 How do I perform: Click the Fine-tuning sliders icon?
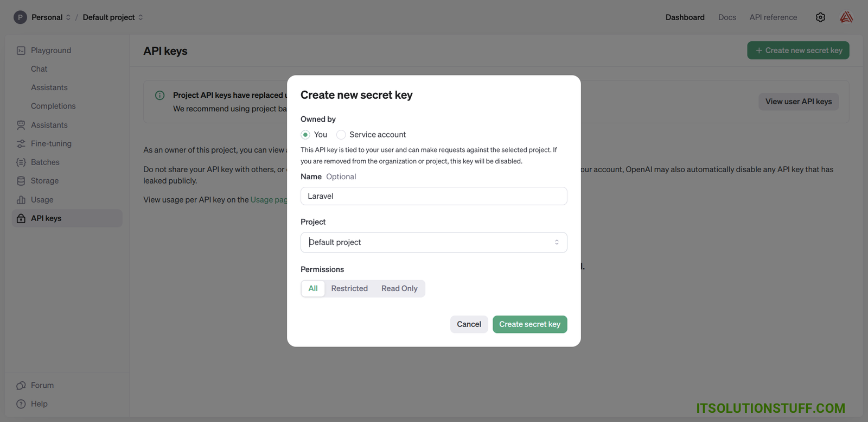point(21,144)
